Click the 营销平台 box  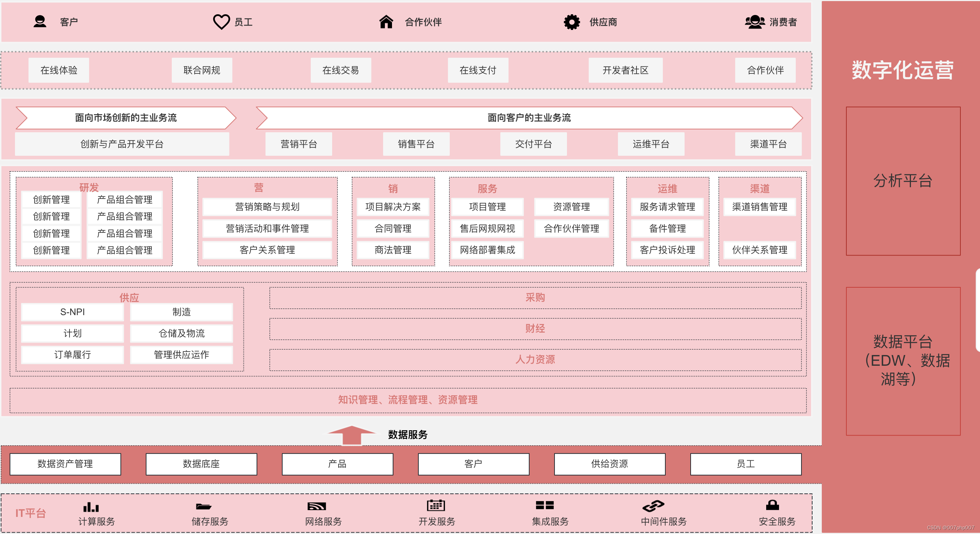click(x=299, y=144)
